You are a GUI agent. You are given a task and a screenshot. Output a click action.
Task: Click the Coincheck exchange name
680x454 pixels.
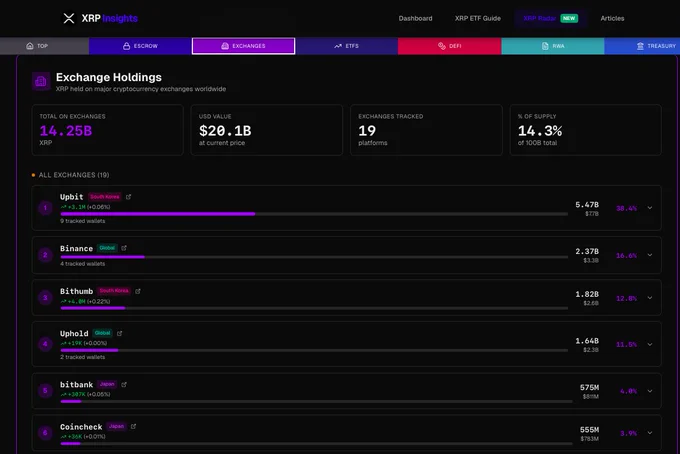[x=81, y=427]
